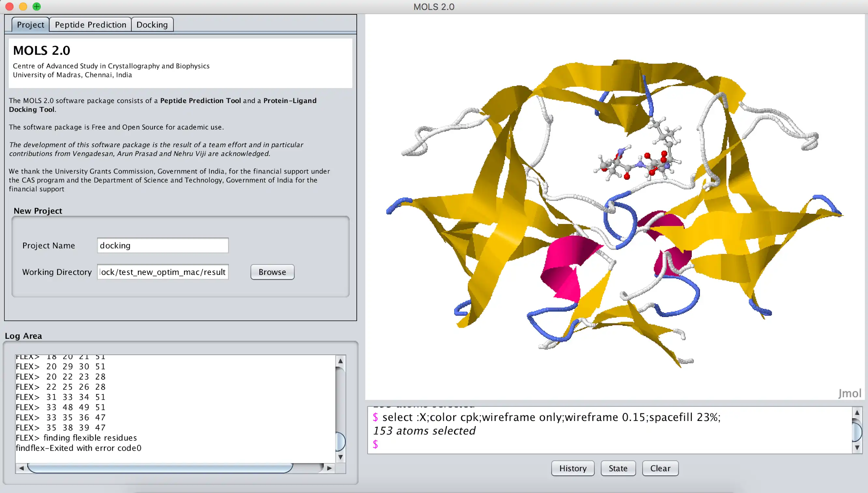Click the Jmol console scroll up arrow
The height and width of the screenshot is (493, 868).
857,412
